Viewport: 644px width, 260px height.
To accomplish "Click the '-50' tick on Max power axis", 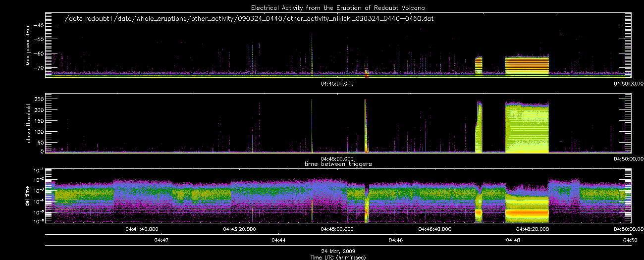I will [39, 39].
